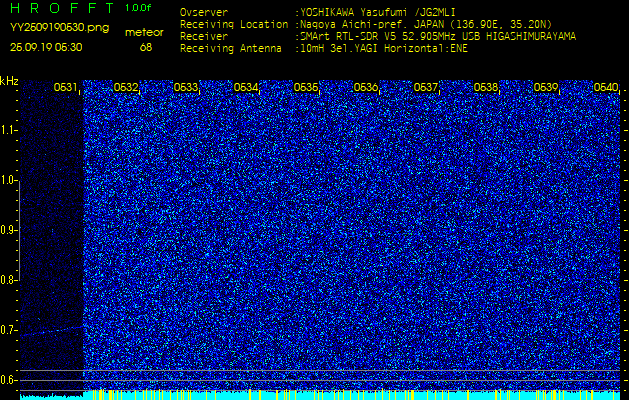Click the version number 1.0.0f
629x400 pixels.
point(138,8)
